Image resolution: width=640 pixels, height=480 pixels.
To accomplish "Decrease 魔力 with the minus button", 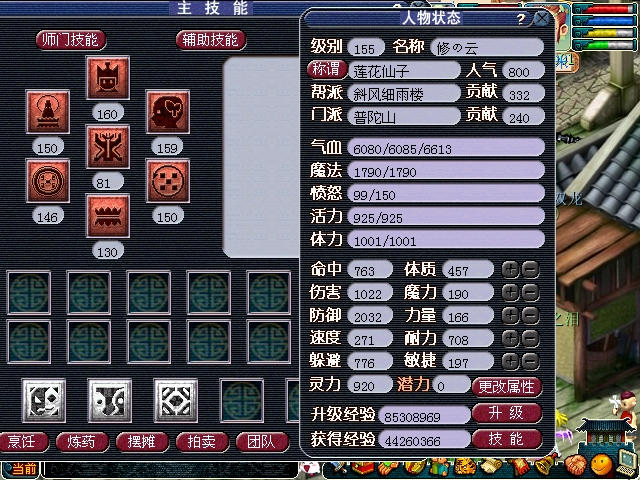I will (x=530, y=293).
